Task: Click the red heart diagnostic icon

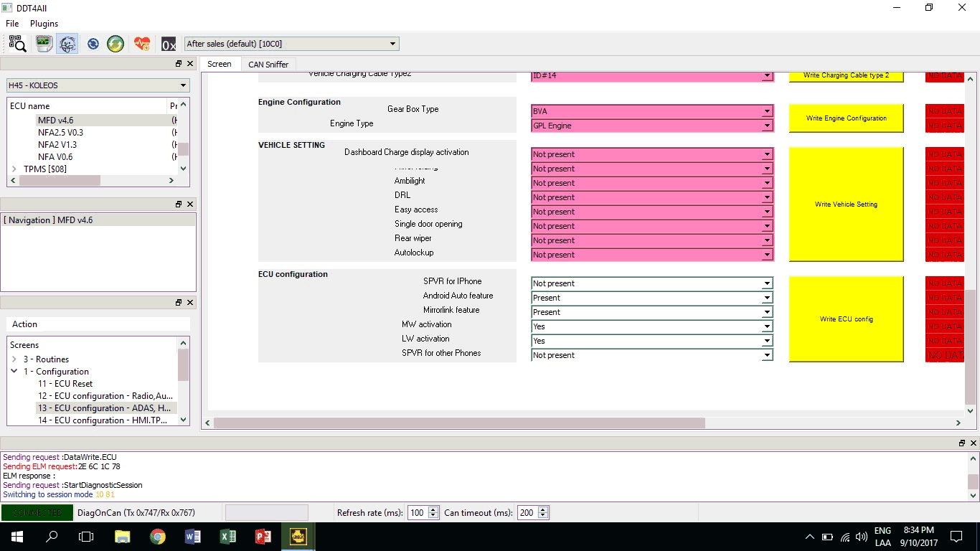Action: click(142, 44)
